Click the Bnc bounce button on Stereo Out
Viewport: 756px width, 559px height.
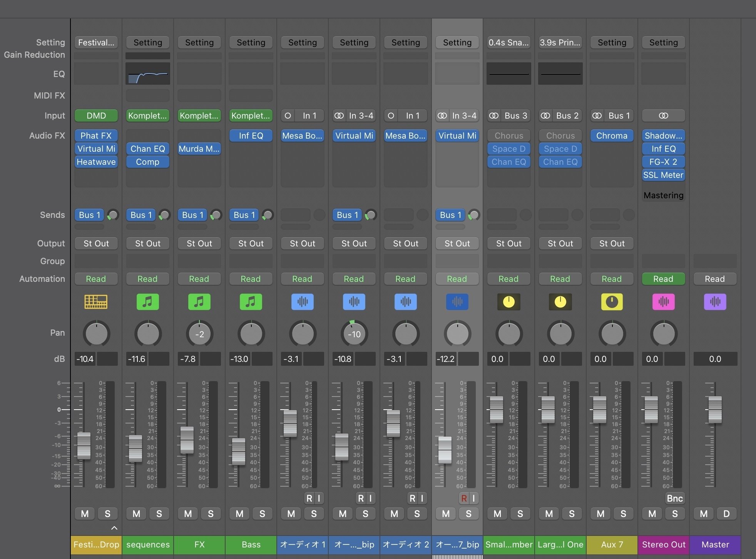point(675,499)
